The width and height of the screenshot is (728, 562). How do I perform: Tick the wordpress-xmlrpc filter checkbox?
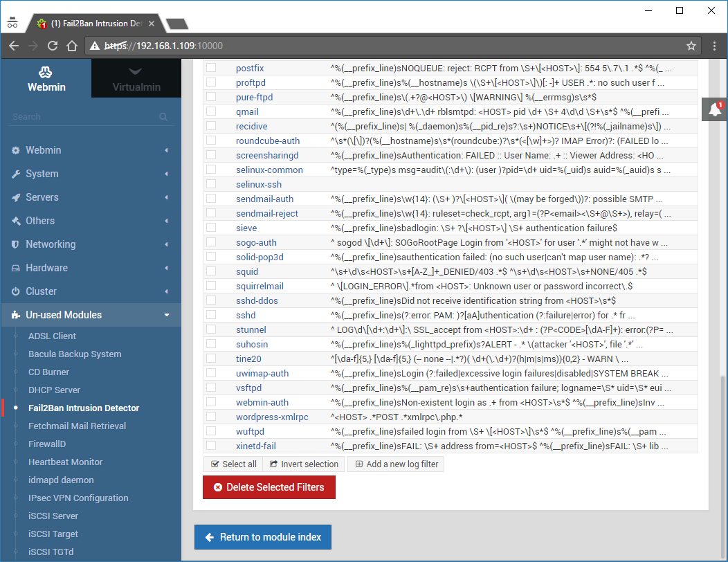(211, 417)
